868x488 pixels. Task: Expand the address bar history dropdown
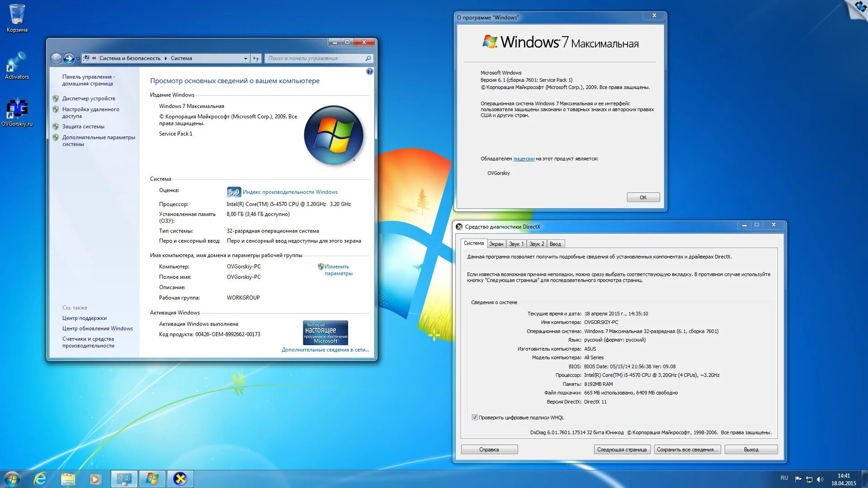click(x=245, y=58)
